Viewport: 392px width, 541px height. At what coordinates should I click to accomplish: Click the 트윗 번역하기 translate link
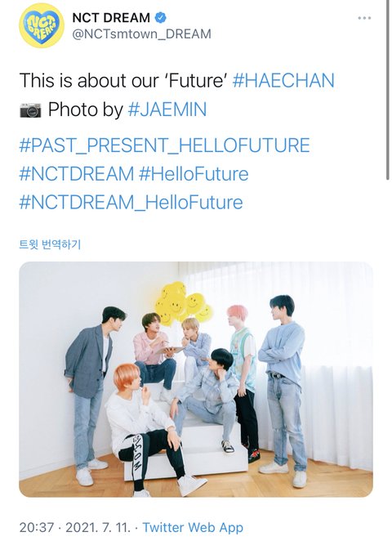[x=50, y=244]
